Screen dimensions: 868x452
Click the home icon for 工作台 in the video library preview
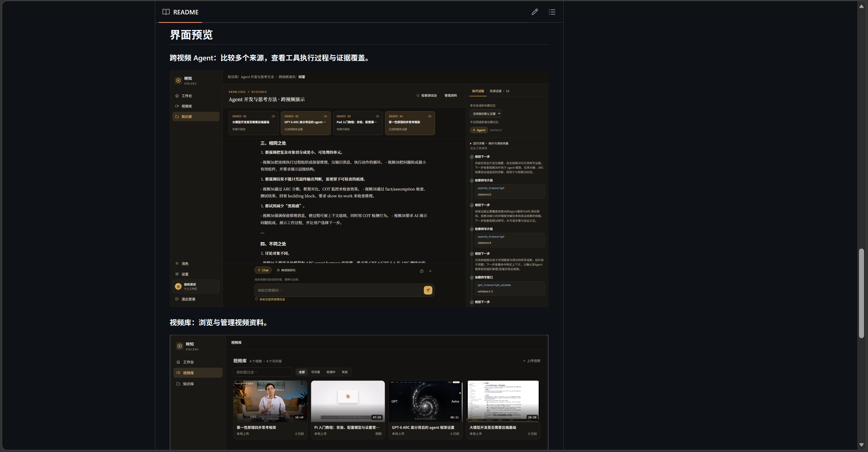[178, 362]
